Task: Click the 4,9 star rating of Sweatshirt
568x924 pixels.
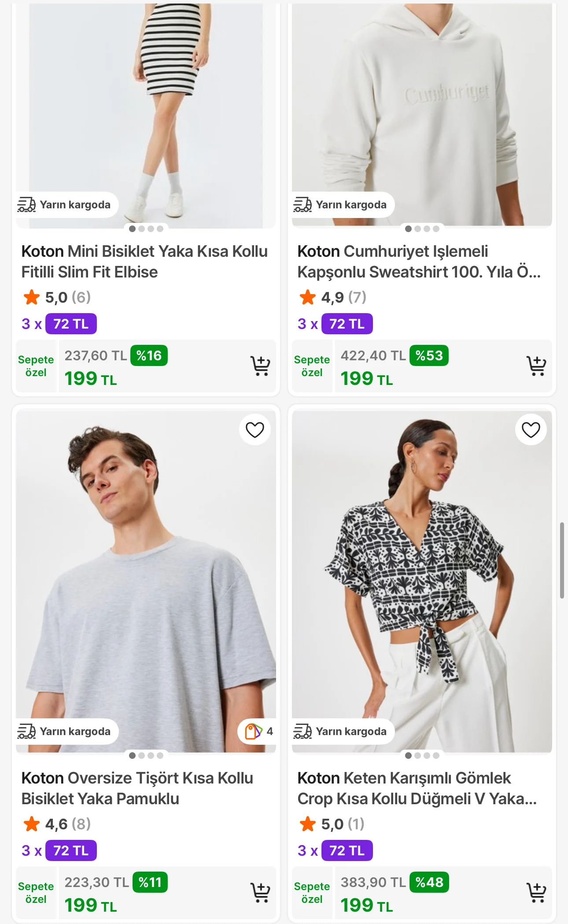Action: click(x=332, y=297)
